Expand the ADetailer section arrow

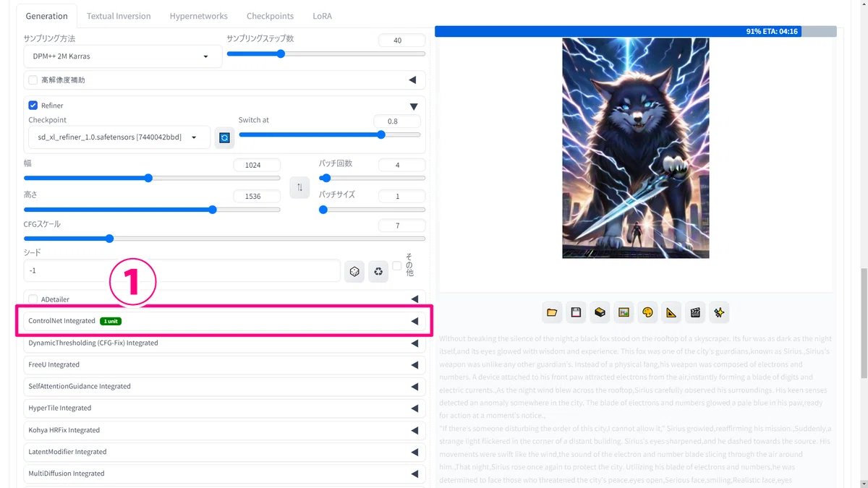414,299
